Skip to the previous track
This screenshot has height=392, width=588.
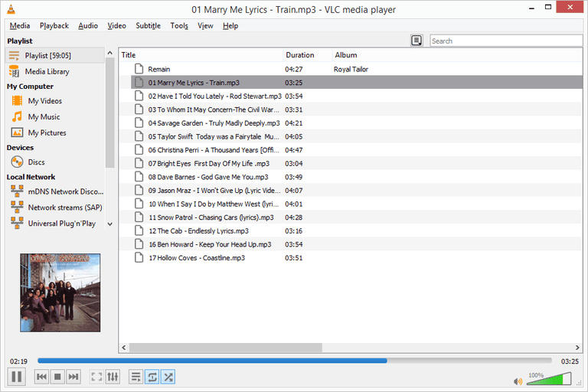[41, 377]
